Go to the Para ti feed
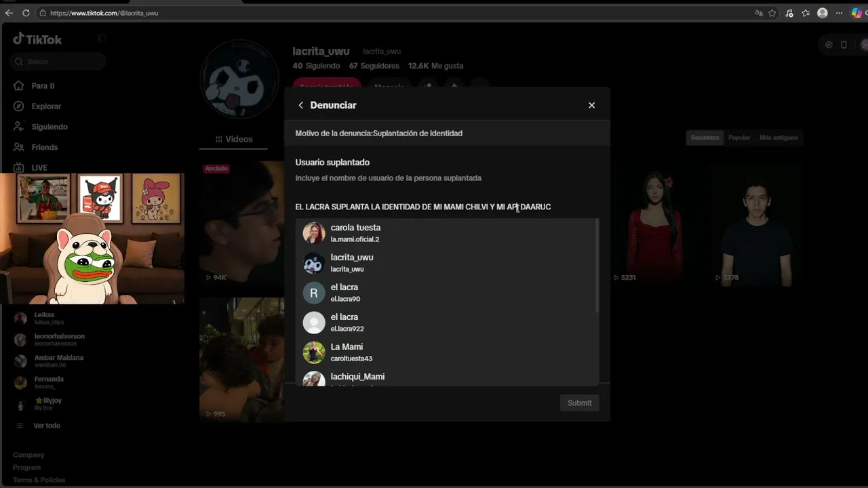 (43, 86)
